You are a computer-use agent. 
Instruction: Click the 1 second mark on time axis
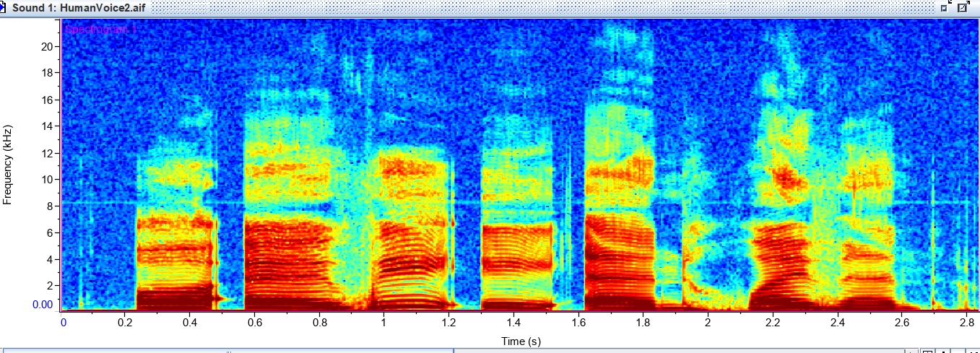coord(383,322)
